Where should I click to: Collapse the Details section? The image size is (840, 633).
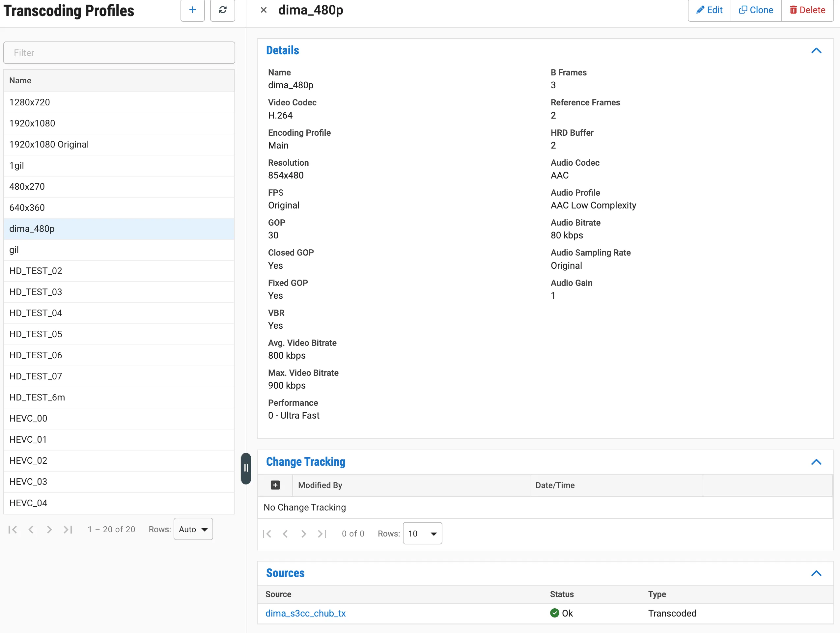click(x=816, y=50)
